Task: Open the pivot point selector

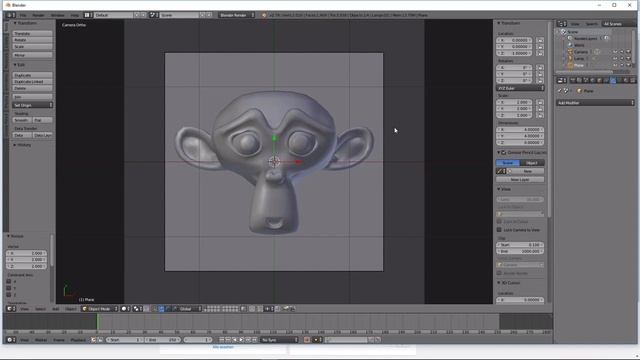Action: click(138, 309)
